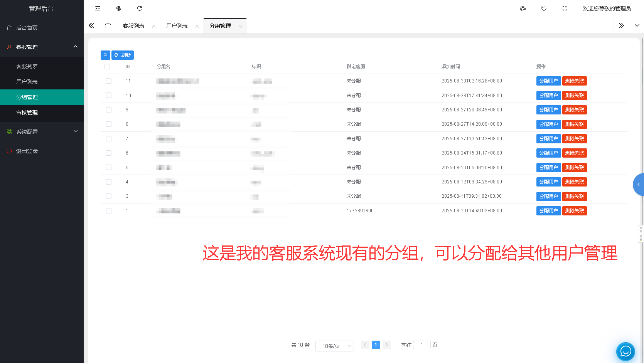
Task: Switch to the 客服列表 tab
Action: pyautogui.click(x=134, y=25)
